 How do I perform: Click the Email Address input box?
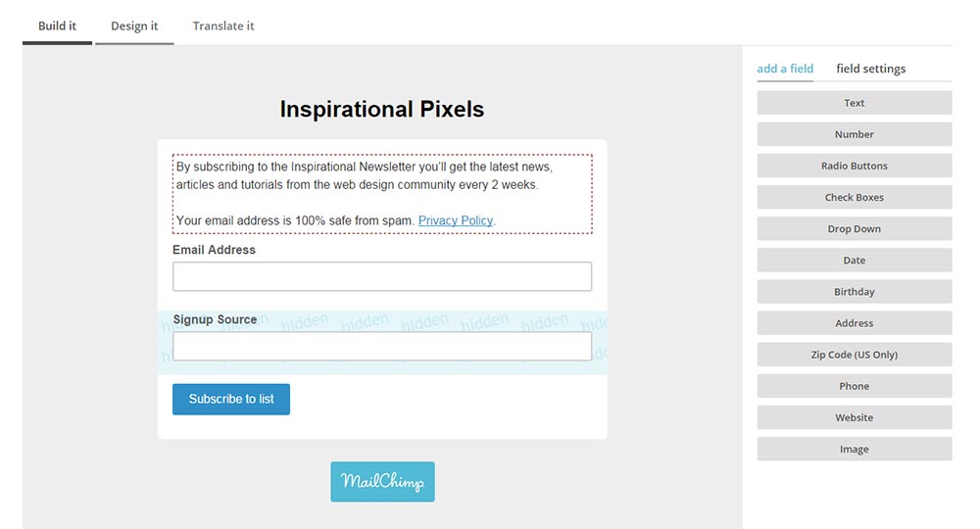click(x=382, y=276)
